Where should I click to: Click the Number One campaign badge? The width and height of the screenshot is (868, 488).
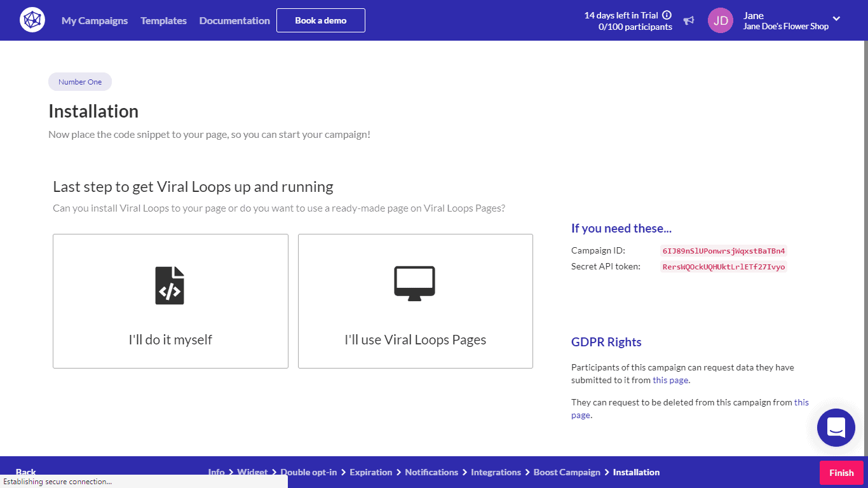point(80,82)
